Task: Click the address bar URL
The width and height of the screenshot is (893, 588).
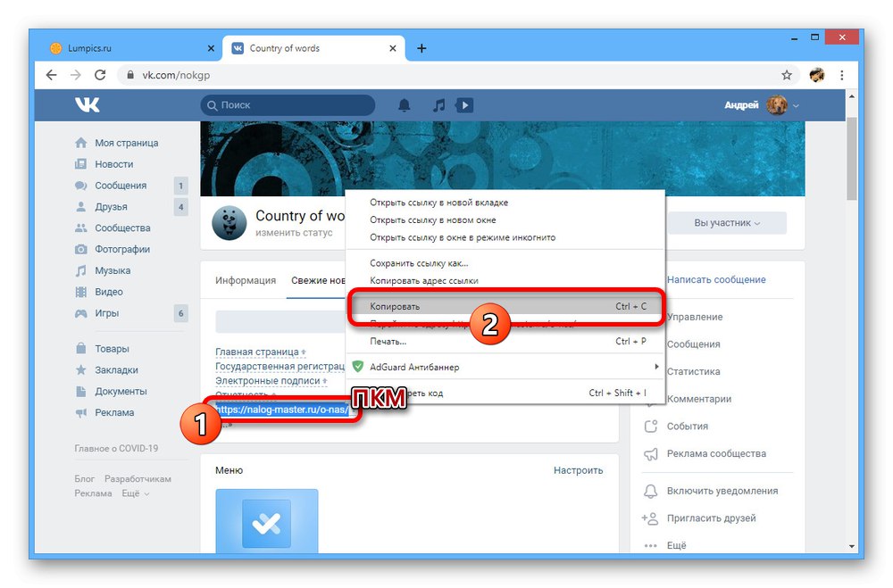Action: tap(176, 75)
